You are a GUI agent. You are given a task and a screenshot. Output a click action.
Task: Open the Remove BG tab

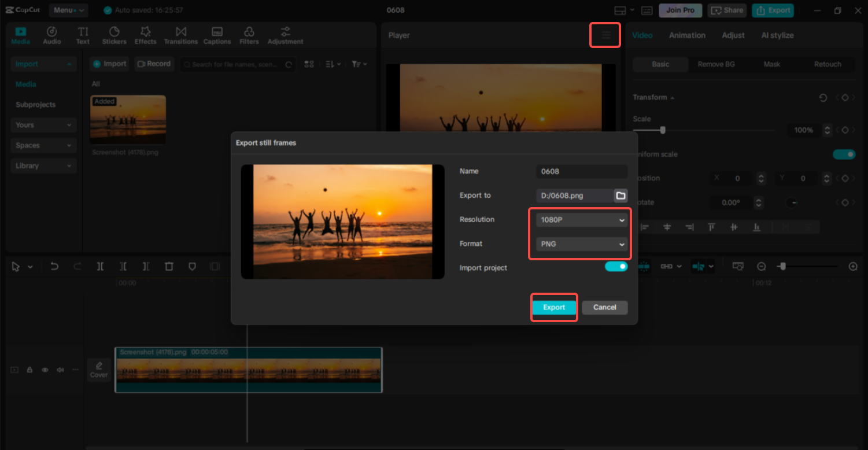point(716,64)
